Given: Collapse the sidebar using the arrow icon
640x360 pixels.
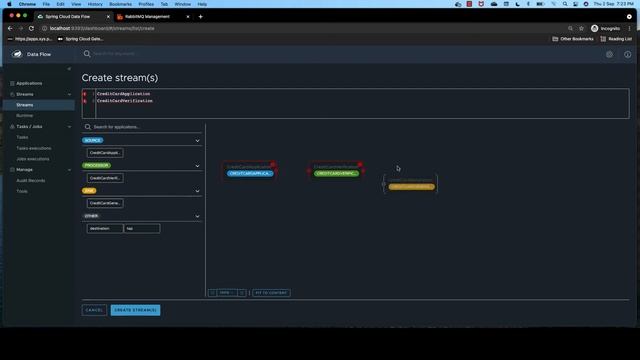Looking at the screenshot, I should 69,69.
